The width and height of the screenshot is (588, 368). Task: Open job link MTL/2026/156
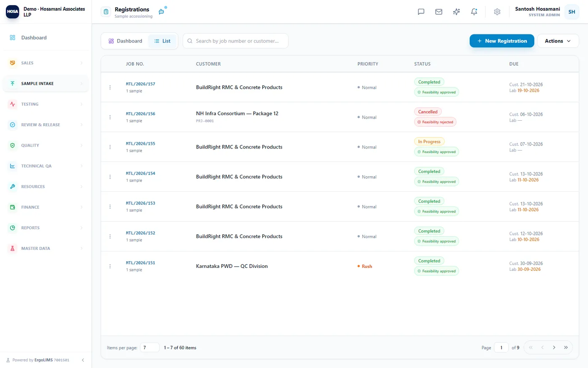tap(141, 114)
